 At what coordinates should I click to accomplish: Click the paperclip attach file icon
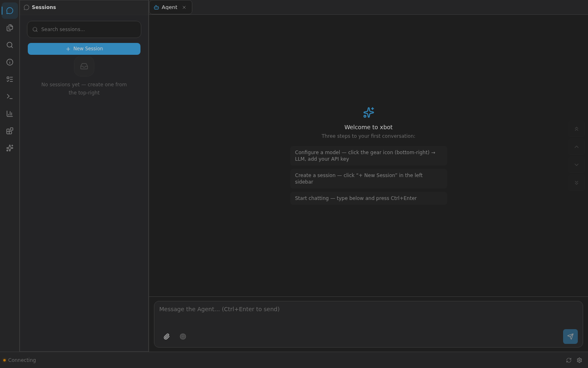[167, 337]
